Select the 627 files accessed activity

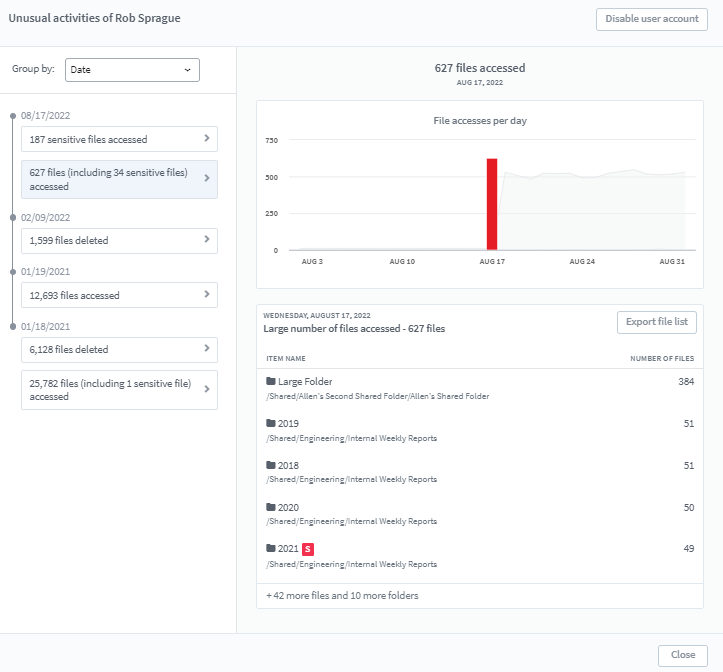click(118, 180)
